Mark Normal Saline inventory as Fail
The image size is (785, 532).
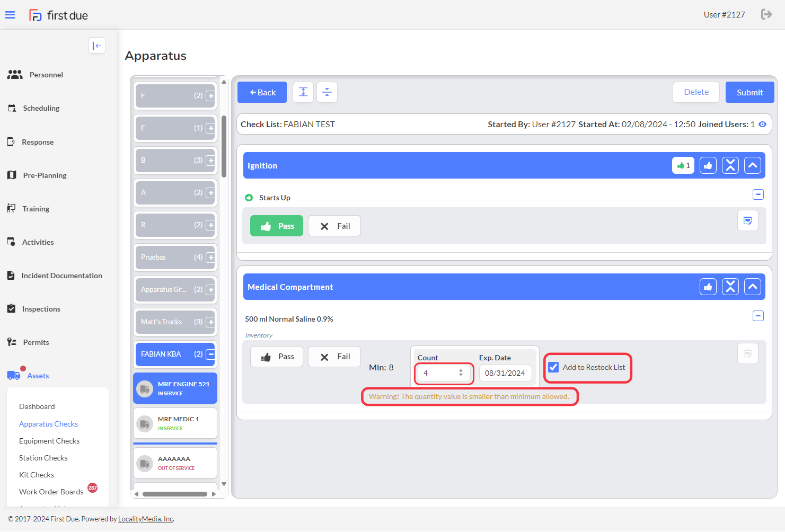coord(334,357)
